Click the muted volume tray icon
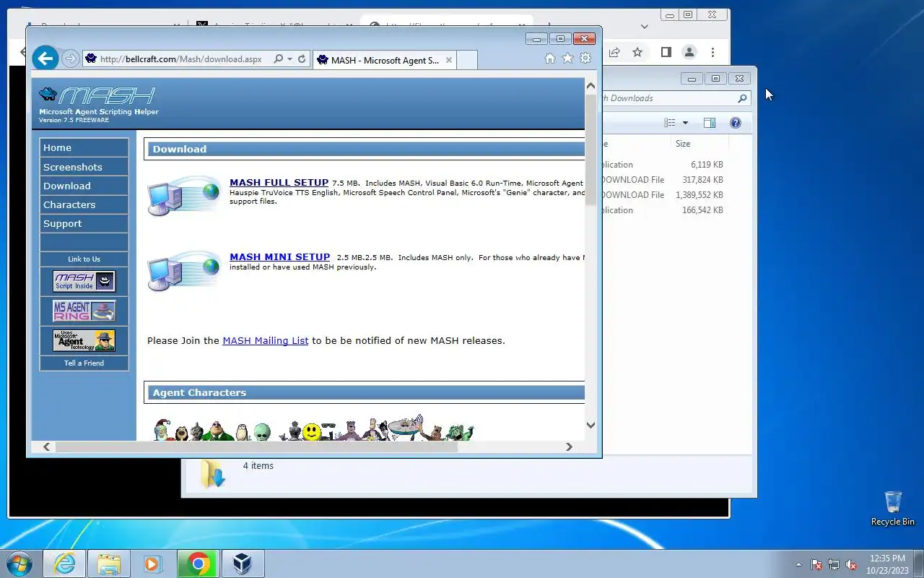 [852, 564]
